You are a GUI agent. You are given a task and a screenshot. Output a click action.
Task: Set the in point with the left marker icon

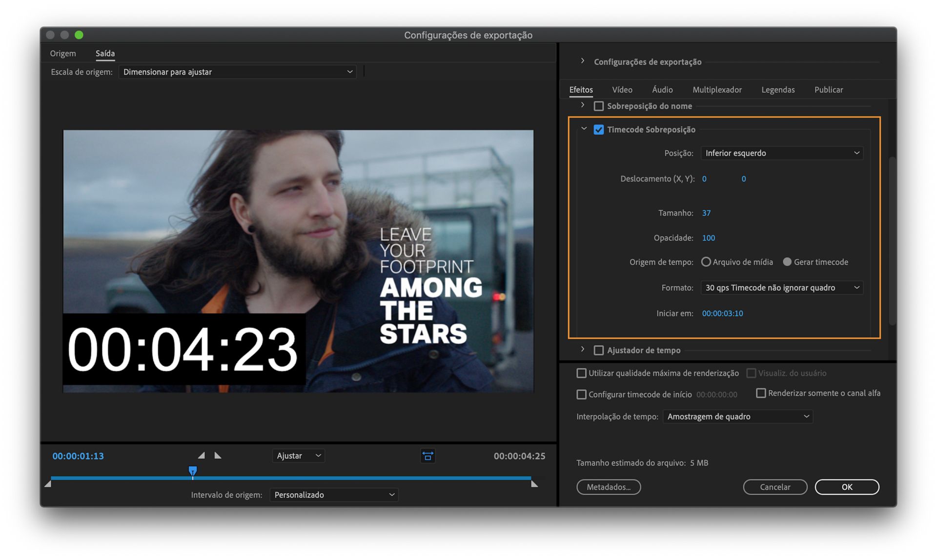pyautogui.click(x=201, y=455)
